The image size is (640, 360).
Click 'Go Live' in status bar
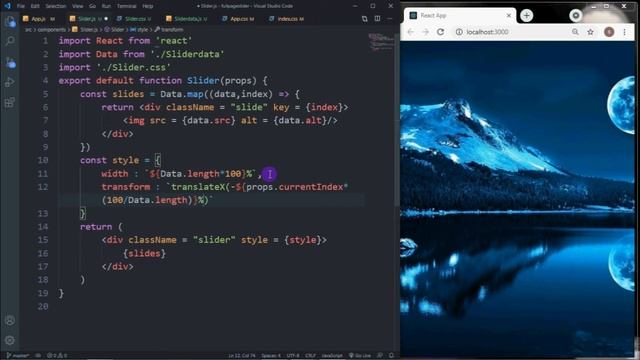(x=360, y=356)
